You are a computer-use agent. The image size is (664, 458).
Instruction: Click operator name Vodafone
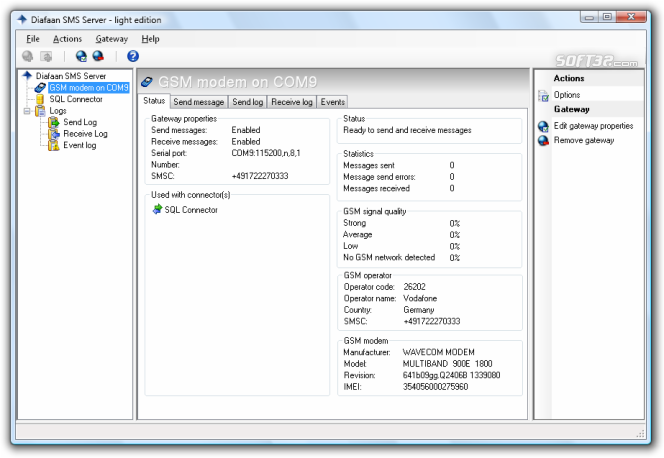(x=420, y=298)
